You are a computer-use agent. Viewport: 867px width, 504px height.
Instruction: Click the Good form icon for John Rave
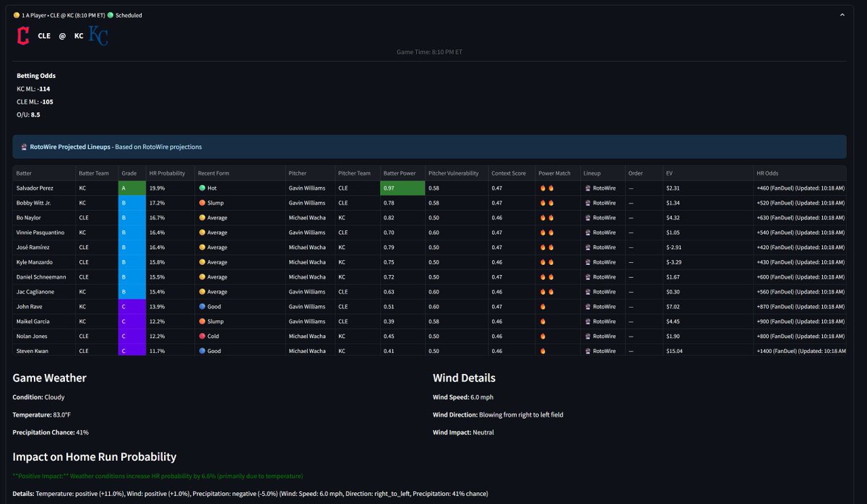coord(203,306)
